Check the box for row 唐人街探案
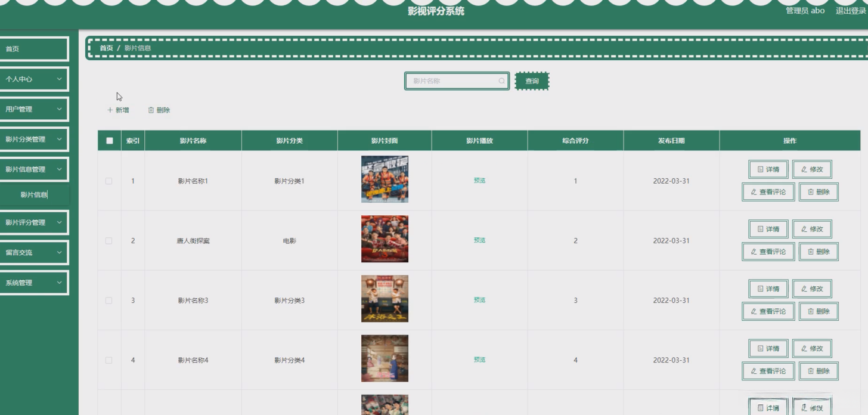This screenshot has height=415, width=868. 108,241
